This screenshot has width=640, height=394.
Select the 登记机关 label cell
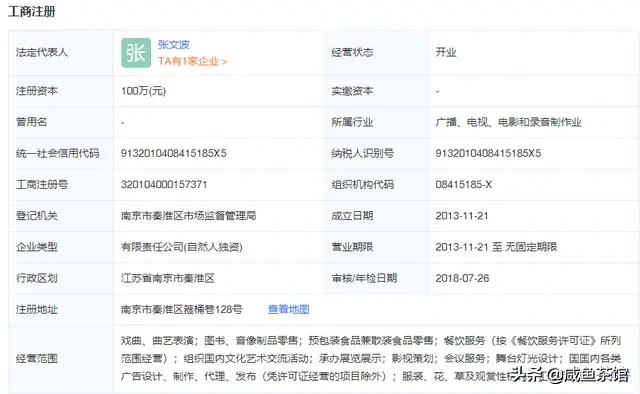(x=61, y=216)
